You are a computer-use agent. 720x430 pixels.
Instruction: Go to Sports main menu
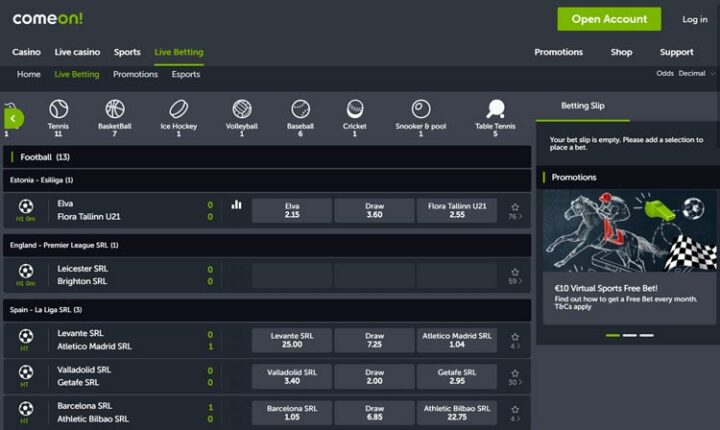[x=127, y=52]
